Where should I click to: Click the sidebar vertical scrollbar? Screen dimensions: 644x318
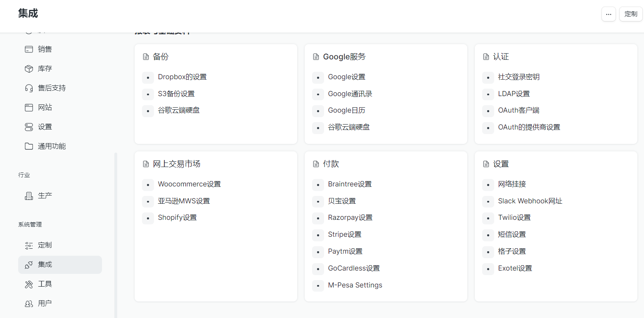tap(116, 235)
